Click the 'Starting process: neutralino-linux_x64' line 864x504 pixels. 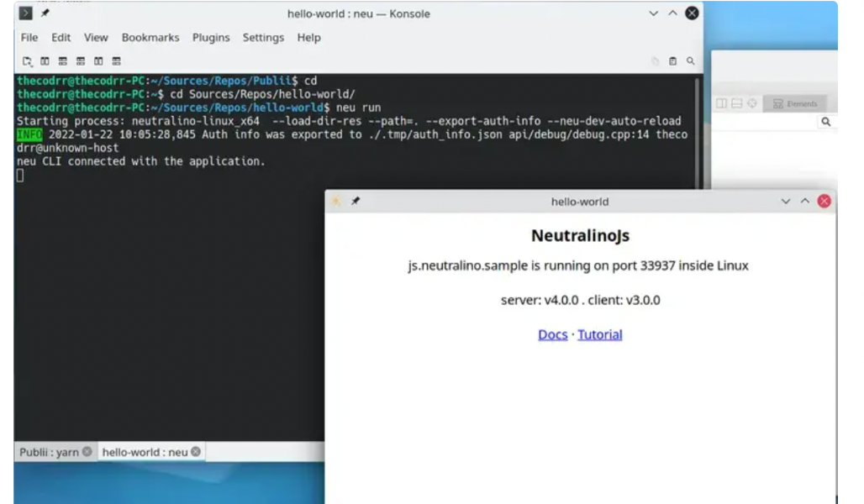tap(138, 121)
